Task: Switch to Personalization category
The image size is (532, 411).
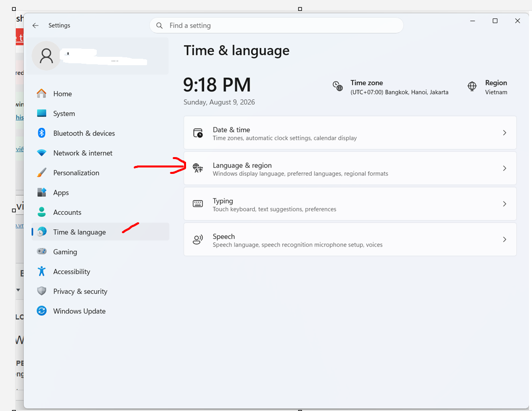Action: (101, 172)
